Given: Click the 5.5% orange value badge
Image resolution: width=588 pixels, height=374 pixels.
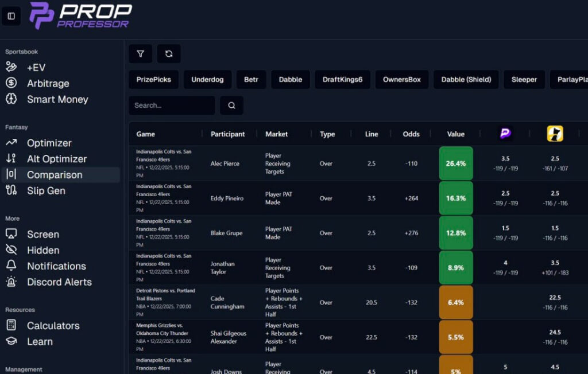Looking at the screenshot, I should coord(456,337).
